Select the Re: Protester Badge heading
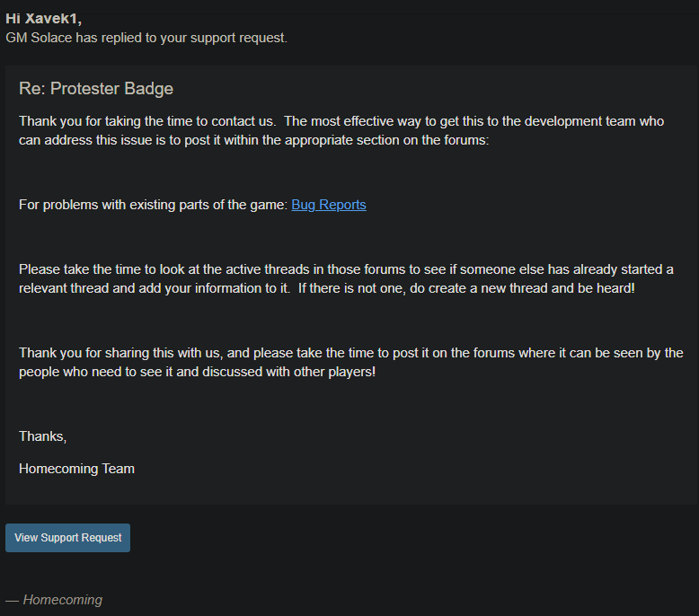 tap(96, 89)
